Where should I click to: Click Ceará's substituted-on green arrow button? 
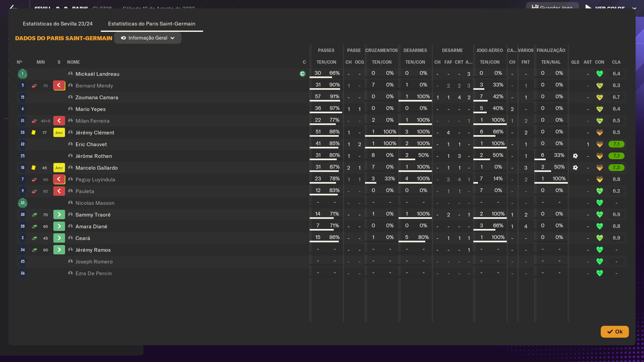click(59, 238)
